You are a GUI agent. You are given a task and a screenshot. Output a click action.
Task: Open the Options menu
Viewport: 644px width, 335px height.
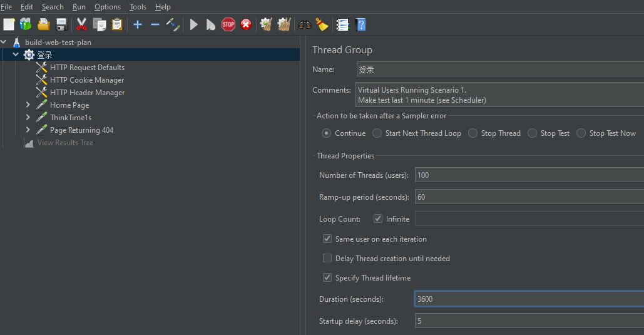108,7
